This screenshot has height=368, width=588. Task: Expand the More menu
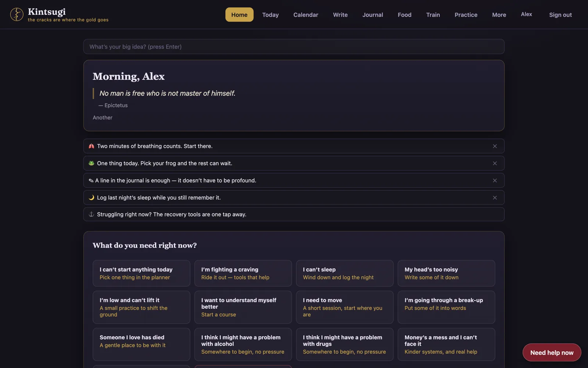pyautogui.click(x=499, y=15)
